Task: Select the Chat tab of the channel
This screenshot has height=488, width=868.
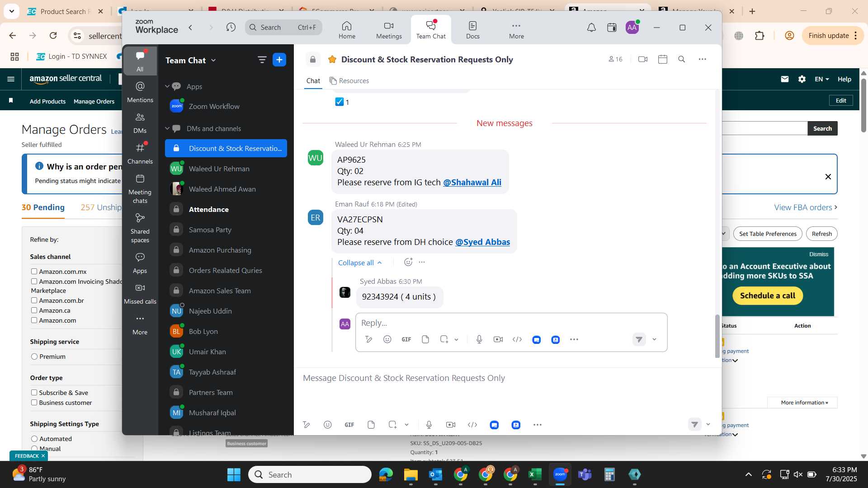Action: pos(313,80)
